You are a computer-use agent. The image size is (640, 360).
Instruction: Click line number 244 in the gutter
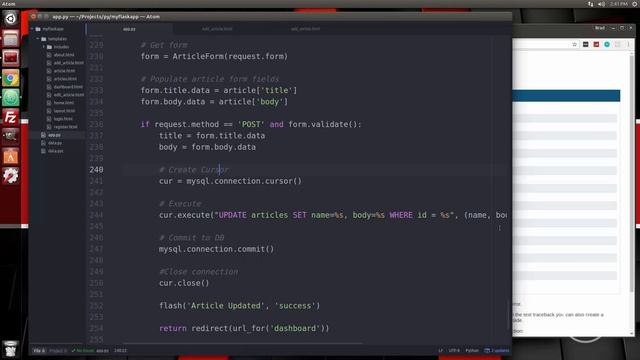[x=96, y=215]
